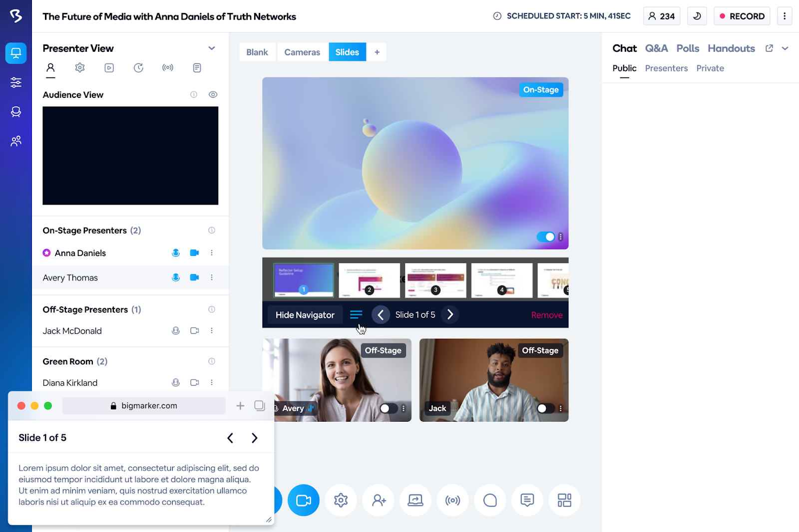Image resolution: width=799 pixels, height=532 pixels.
Task: Switch to the Cameras tab
Action: pos(302,52)
